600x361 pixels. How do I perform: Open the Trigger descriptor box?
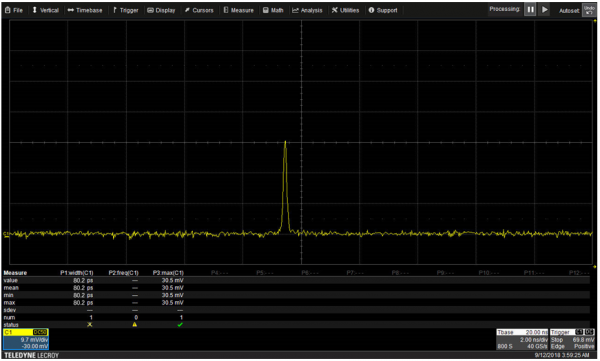(572, 339)
